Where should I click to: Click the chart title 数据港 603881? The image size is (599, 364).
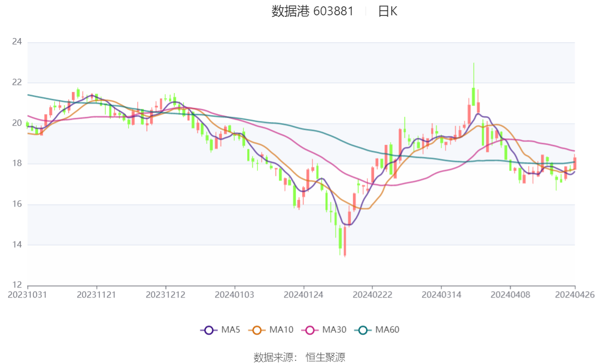pos(313,11)
